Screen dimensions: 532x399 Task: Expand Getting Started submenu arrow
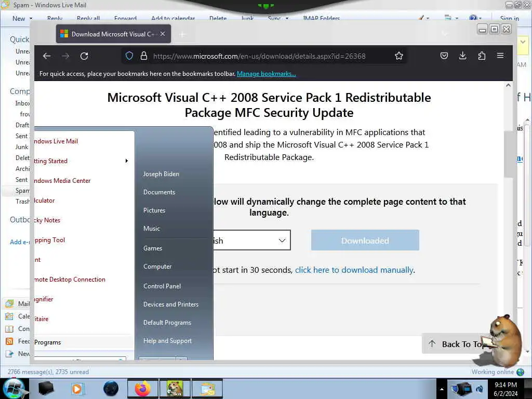point(127,161)
